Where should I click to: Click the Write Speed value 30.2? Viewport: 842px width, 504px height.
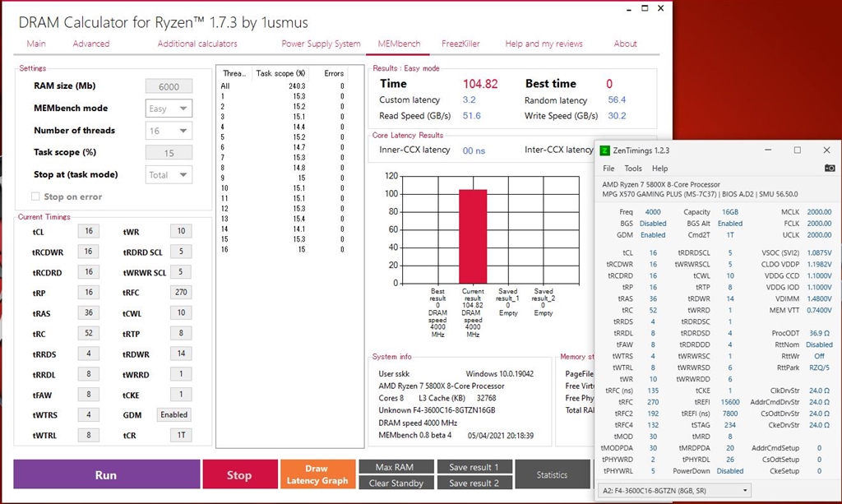(617, 115)
